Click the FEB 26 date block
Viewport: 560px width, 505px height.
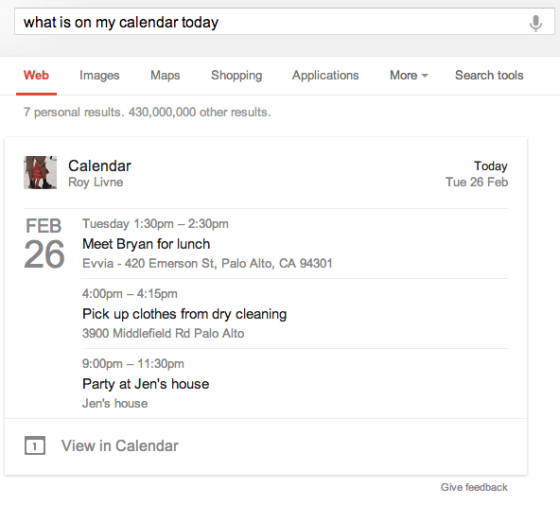44,243
